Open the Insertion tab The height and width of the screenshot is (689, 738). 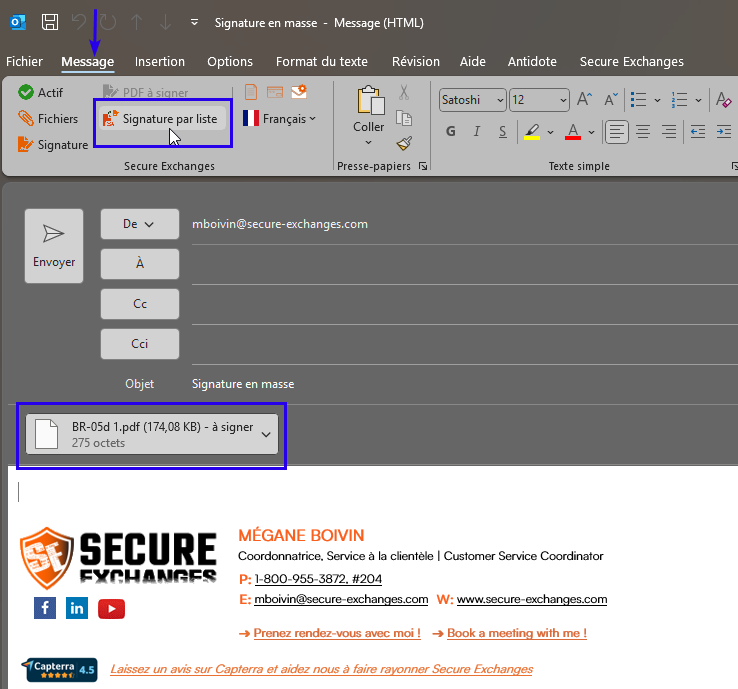160,62
